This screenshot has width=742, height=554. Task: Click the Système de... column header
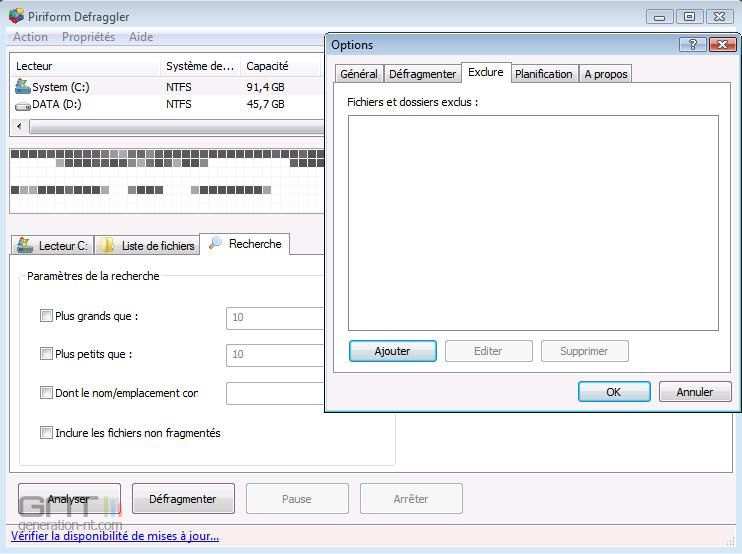tap(201, 66)
